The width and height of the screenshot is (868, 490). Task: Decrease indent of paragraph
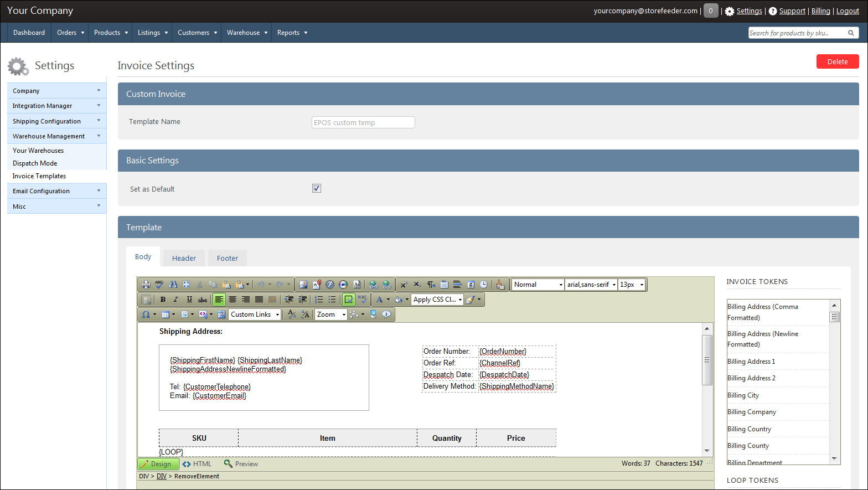(x=303, y=300)
